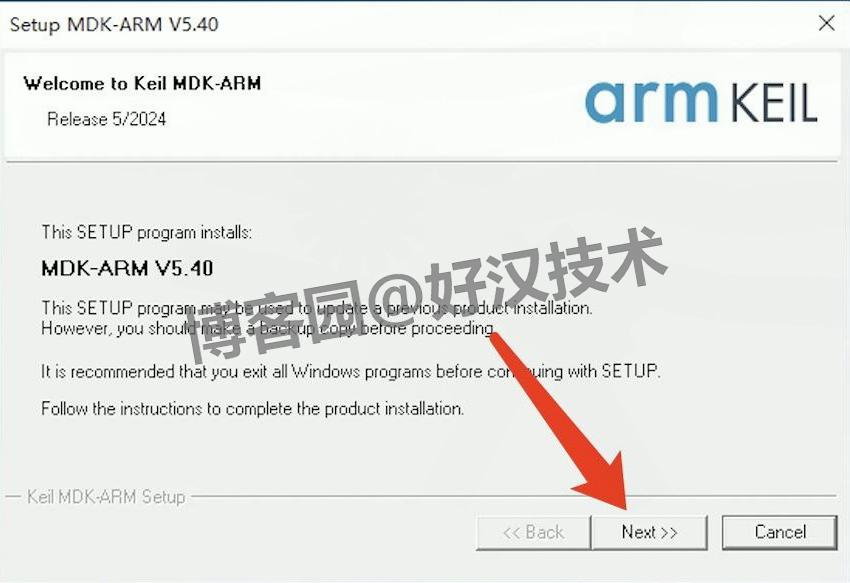The width and height of the screenshot is (850, 583).
Task: Click the Keil MDK-ARM Setup group label
Action: point(106,497)
